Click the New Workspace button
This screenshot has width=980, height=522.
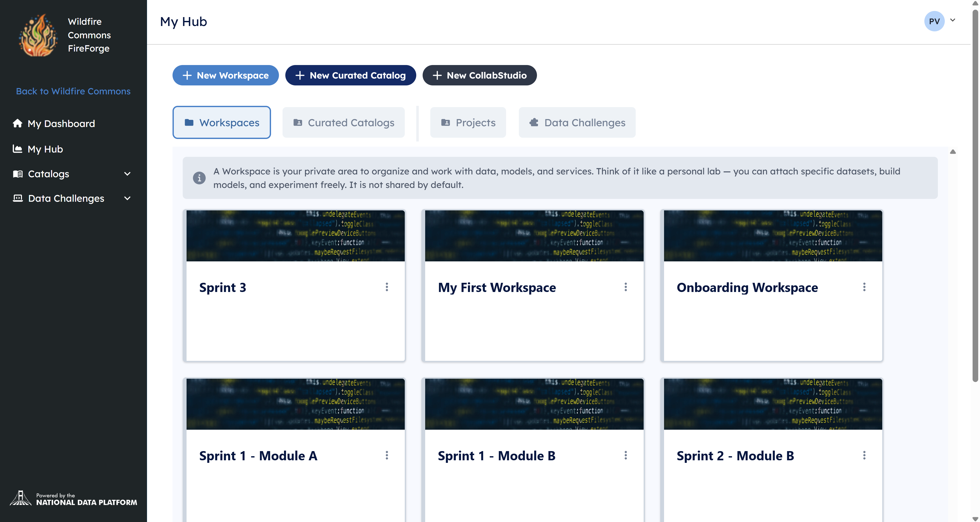pos(226,75)
